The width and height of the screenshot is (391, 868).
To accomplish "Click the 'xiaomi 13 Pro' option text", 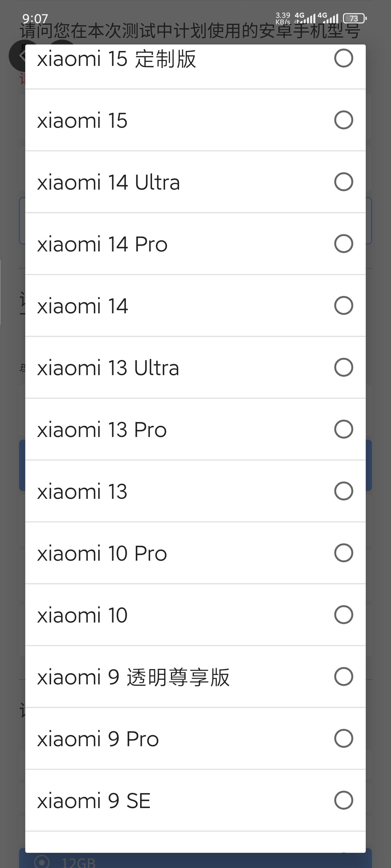I will click(x=102, y=430).
